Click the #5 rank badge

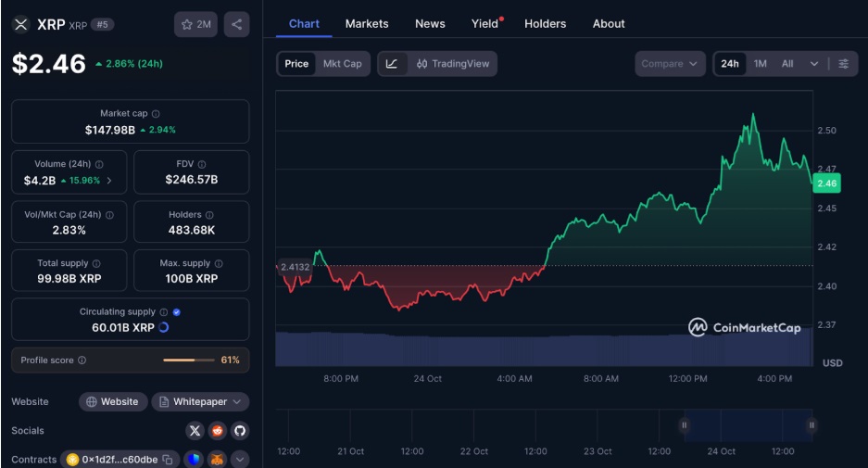tap(103, 24)
